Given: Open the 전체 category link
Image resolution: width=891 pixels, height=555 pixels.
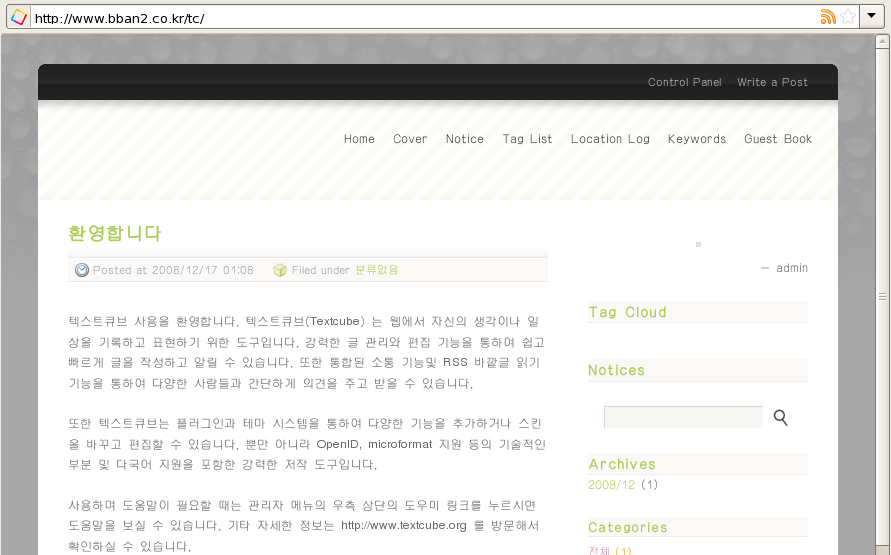Looking at the screenshot, I should (599, 550).
